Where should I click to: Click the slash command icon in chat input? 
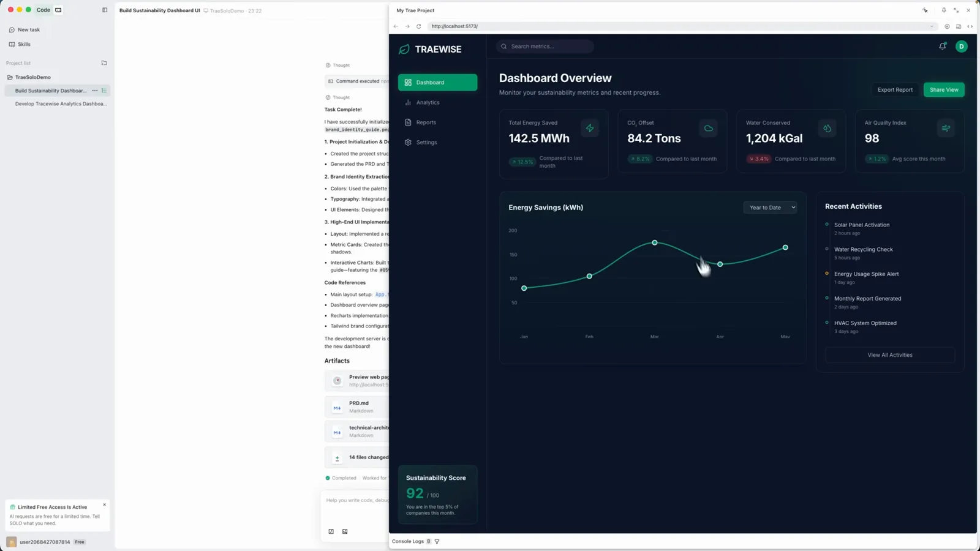331,531
